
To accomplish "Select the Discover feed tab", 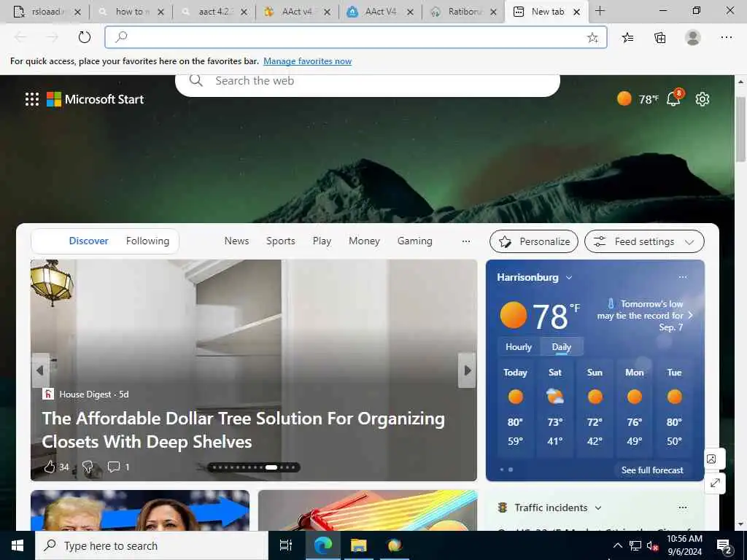I will [x=88, y=241].
